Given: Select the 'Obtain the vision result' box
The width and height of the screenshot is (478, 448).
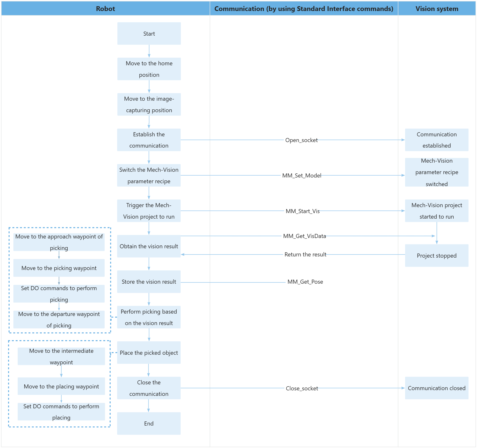Looking at the screenshot, I should (149, 246).
